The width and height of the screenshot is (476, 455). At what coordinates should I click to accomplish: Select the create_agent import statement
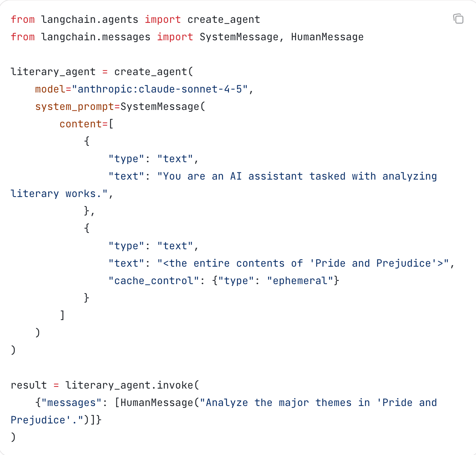pos(135,20)
